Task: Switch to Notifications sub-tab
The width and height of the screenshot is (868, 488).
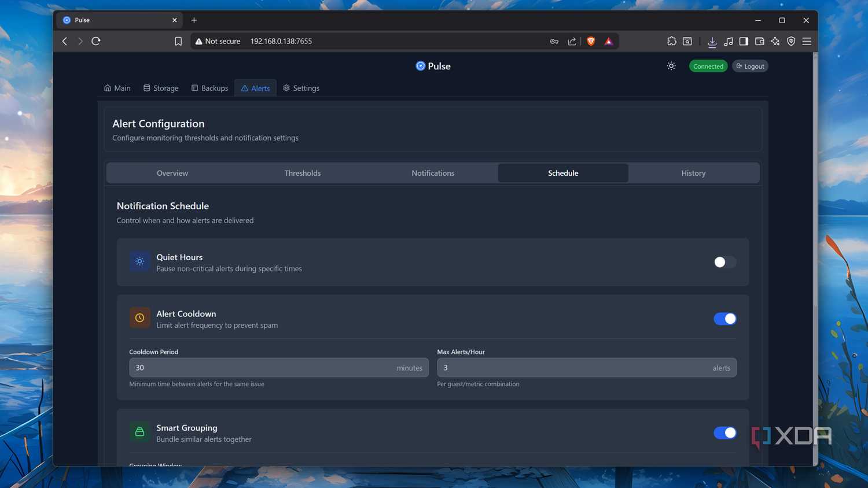Action: tap(433, 173)
